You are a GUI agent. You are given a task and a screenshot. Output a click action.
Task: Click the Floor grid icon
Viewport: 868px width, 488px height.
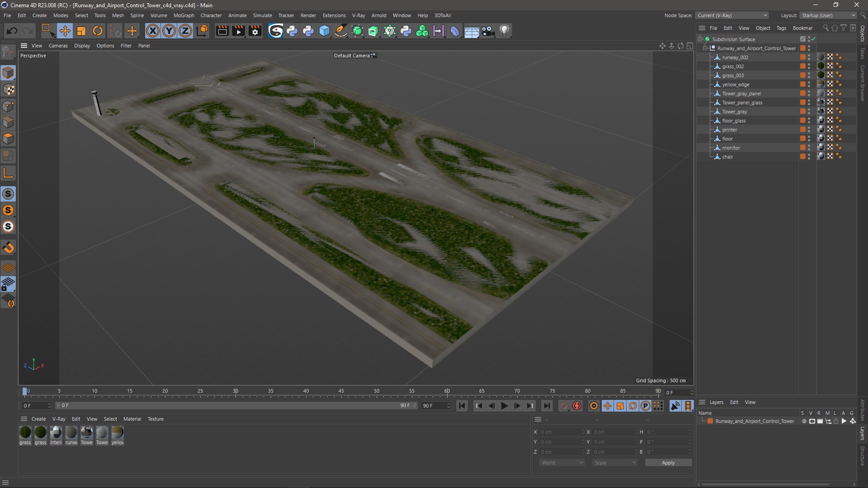pyautogui.click(x=472, y=31)
